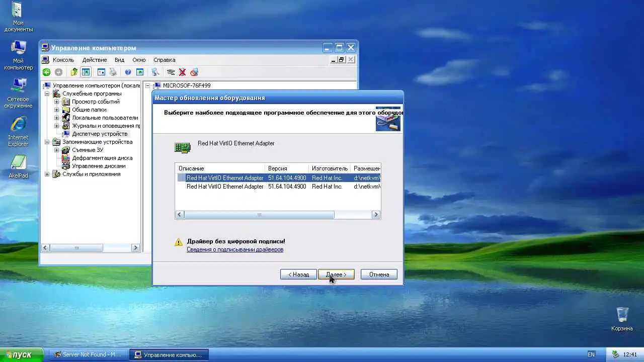644x362 pixels.
Task: Click the Далее button in the wizard
Action: tap(336, 275)
